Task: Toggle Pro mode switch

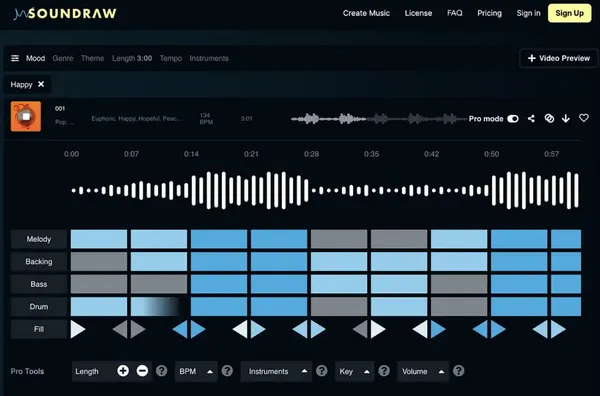Action: coord(513,119)
